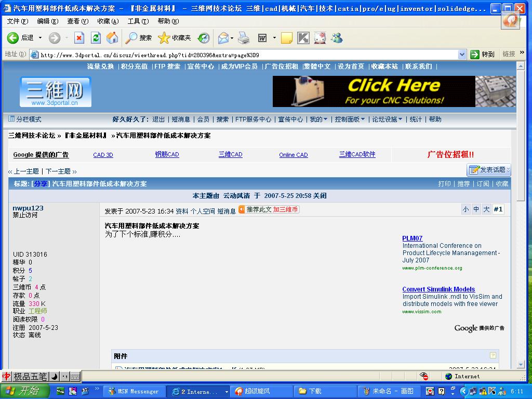This screenshot has height=399, width=532.
Task: Click the Click Here CNC banner ad
Action: pyautogui.click(x=394, y=91)
